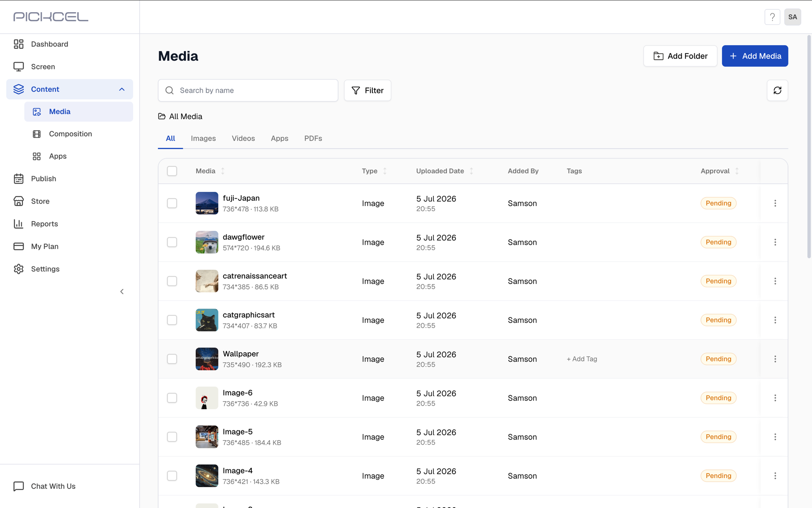Open the Dashboard icon in sidebar
The width and height of the screenshot is (812, 508).
click(19, 44)
